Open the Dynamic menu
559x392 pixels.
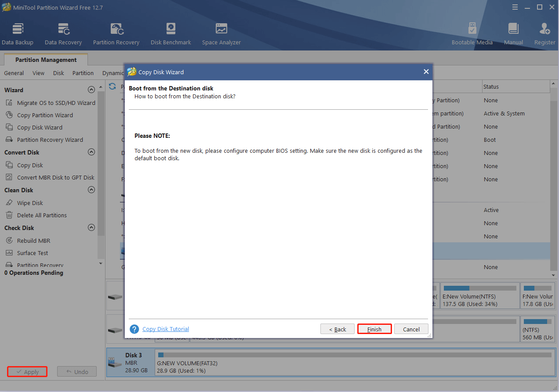pos(113,73)
